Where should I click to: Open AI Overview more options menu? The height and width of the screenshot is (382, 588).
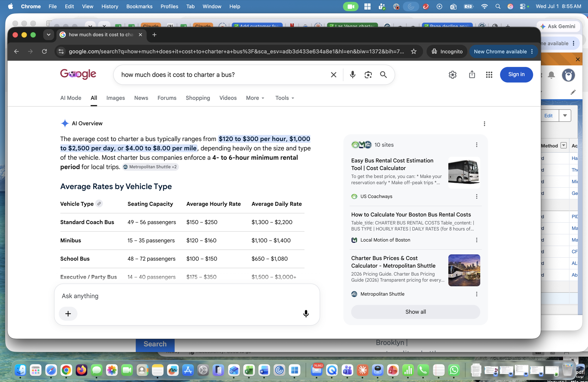[484, 124]
